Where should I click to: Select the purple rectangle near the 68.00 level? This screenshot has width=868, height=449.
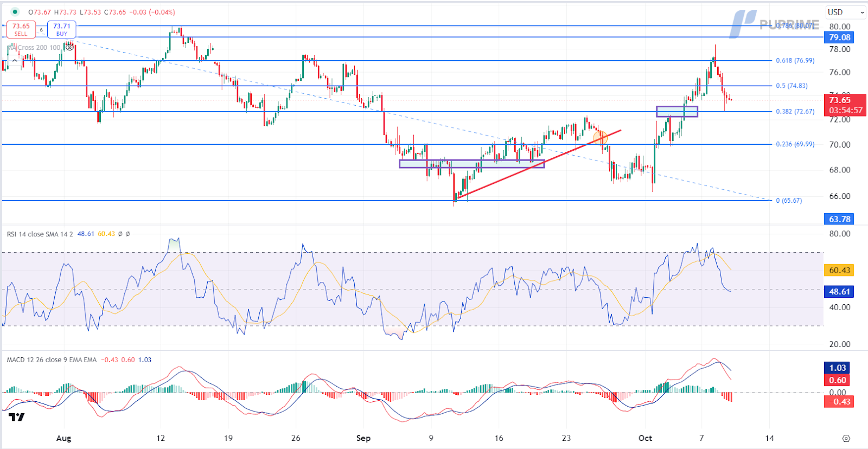[x=471, y=164]
